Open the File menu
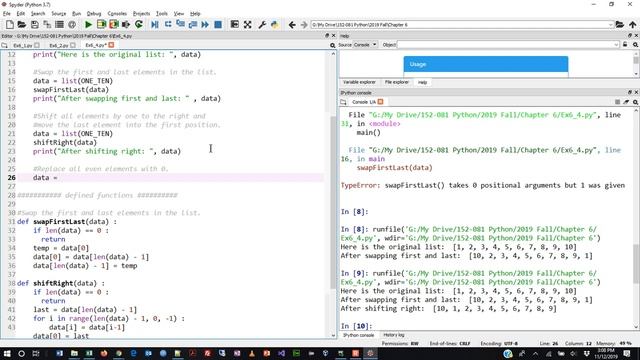640x360 pixels. pos(7,13)
